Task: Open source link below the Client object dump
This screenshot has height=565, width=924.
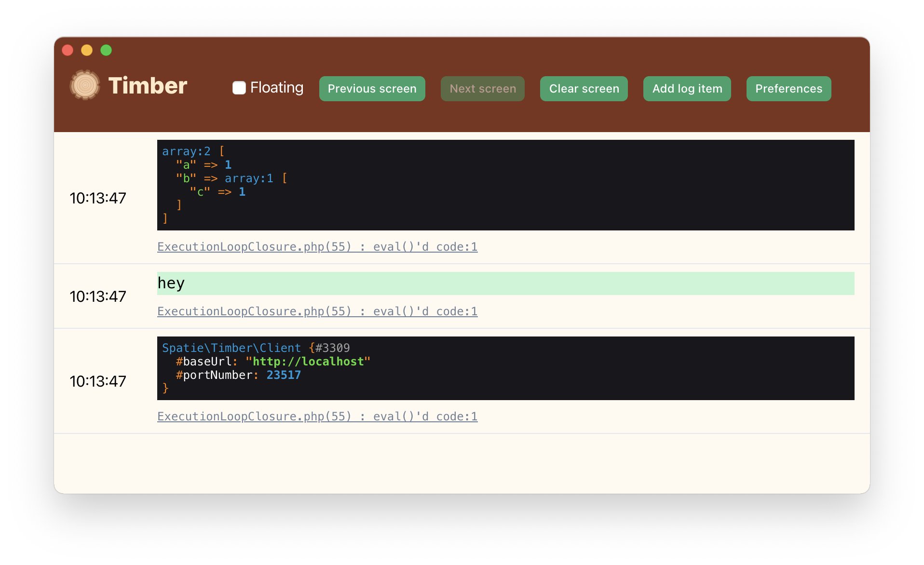Action: (x=317, y=417)
